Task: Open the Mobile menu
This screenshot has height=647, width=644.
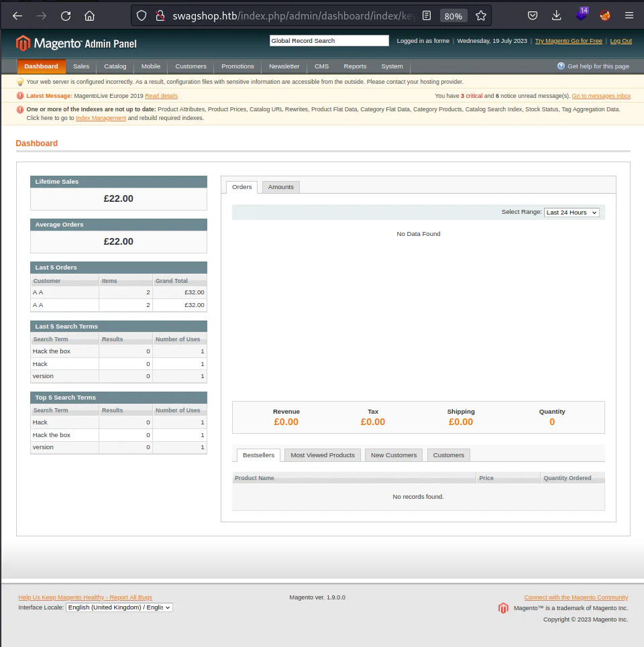Action: coord(151,66)
